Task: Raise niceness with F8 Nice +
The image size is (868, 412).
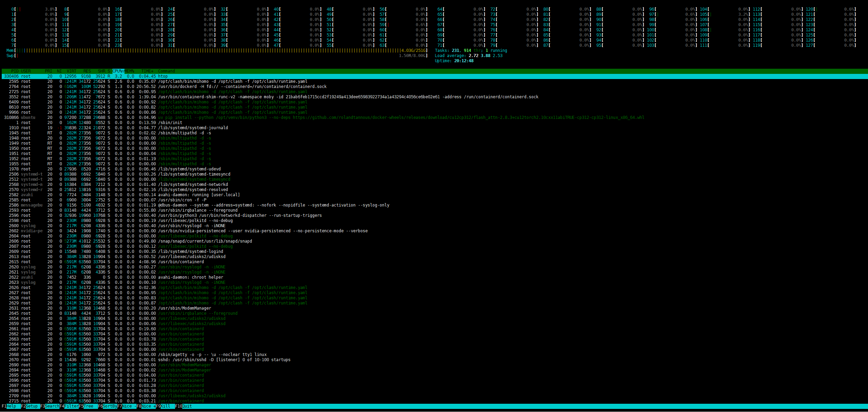Action: 146,406
